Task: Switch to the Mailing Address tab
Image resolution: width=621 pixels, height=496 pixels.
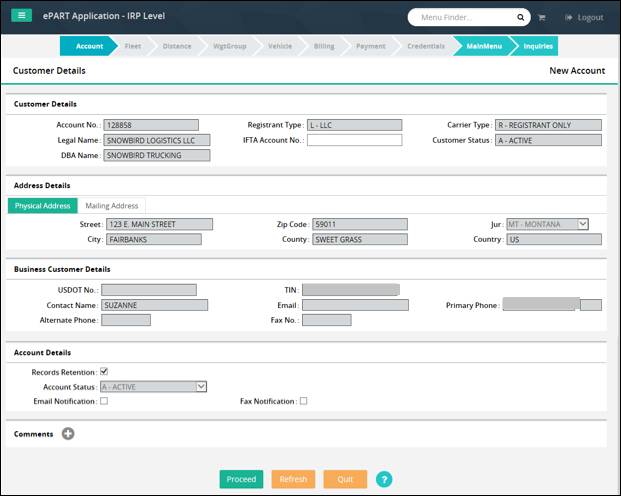Action: point(112,206)
